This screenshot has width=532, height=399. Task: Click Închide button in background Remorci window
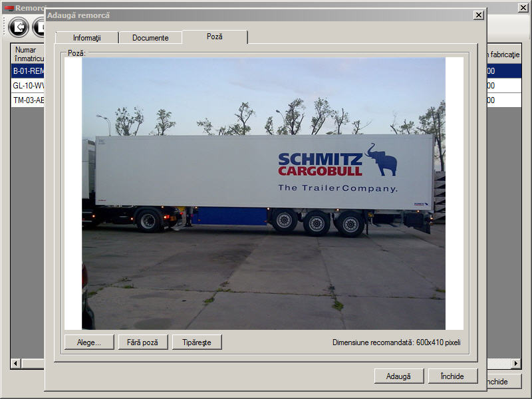pyautogui.click(x=504, y=381)
